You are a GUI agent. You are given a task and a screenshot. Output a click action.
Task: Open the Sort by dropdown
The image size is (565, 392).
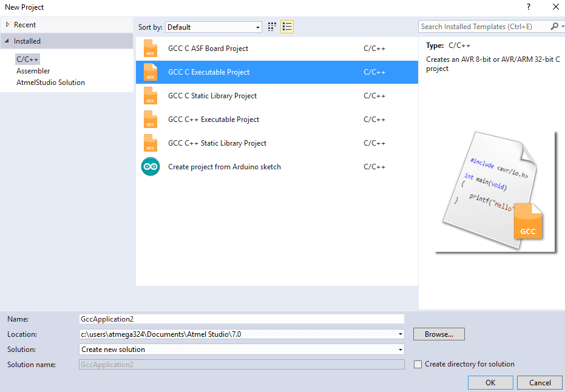click(x=214, y=27)
